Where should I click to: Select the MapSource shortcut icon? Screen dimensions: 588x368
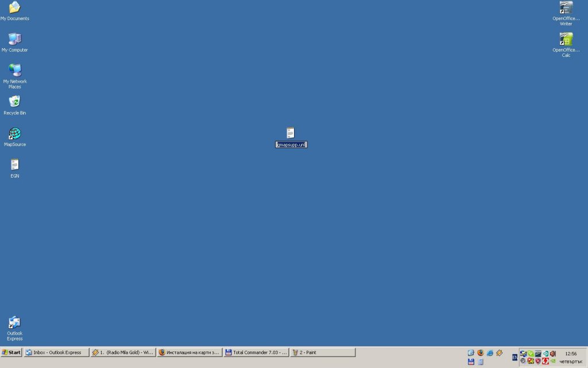click(14, 137)
